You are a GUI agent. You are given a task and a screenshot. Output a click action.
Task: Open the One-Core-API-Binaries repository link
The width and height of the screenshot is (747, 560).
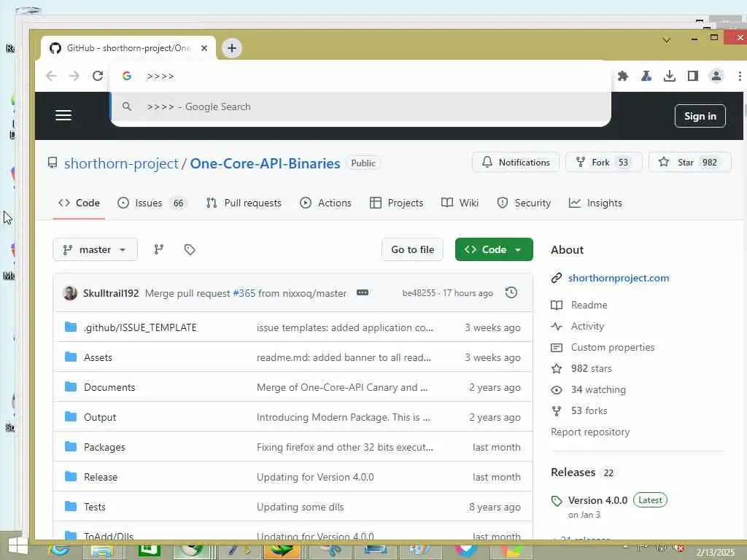265,163
